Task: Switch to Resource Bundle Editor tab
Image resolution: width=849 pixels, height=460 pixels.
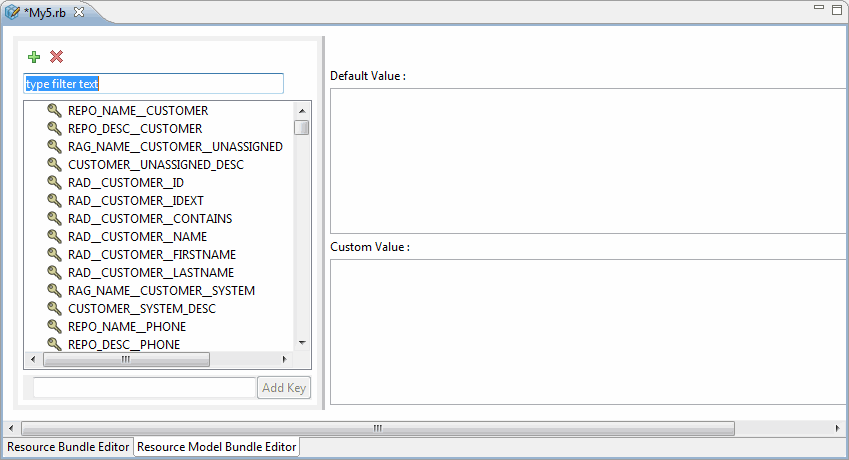Action: coord(68,447)
